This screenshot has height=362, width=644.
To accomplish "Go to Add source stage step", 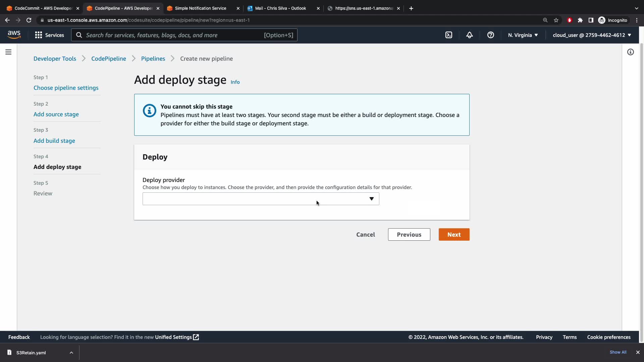I will [x=56, y=114].
